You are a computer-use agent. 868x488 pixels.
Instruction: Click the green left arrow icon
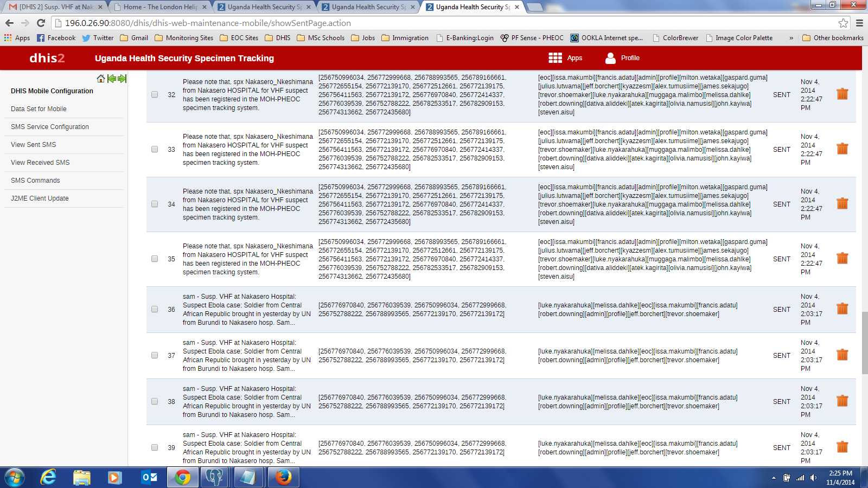click(x=112, y=79)
